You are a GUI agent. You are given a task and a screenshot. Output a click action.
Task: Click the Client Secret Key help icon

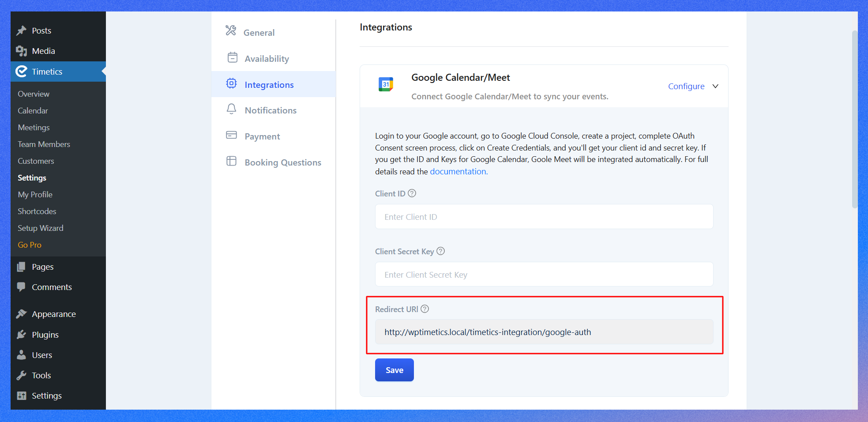[x=440, y=251]
